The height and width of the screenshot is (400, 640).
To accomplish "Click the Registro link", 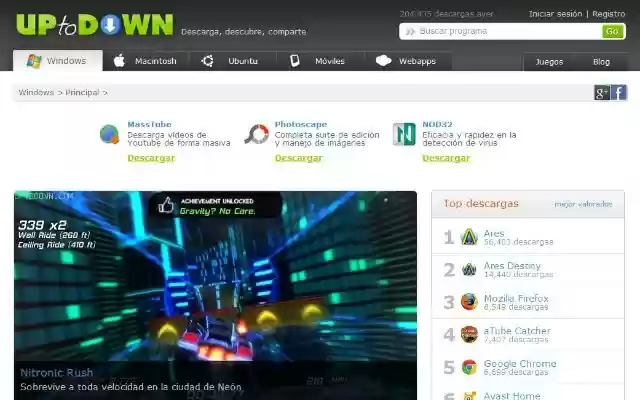I will pos(609,14).
